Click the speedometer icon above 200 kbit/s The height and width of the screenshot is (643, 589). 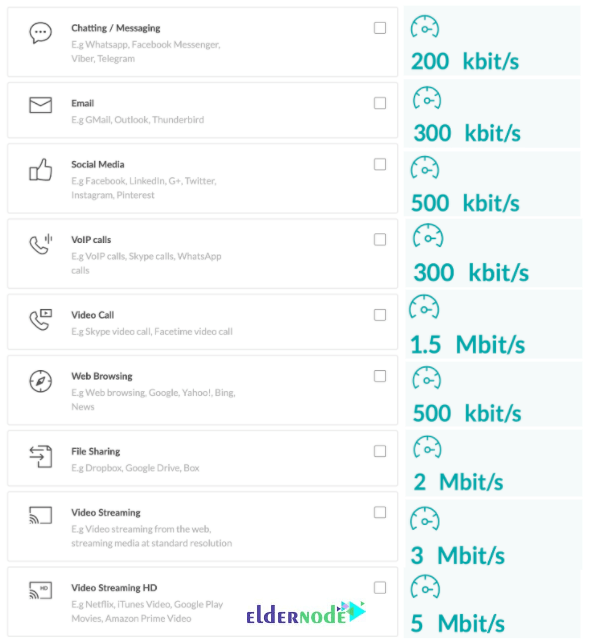pos(425,27)
